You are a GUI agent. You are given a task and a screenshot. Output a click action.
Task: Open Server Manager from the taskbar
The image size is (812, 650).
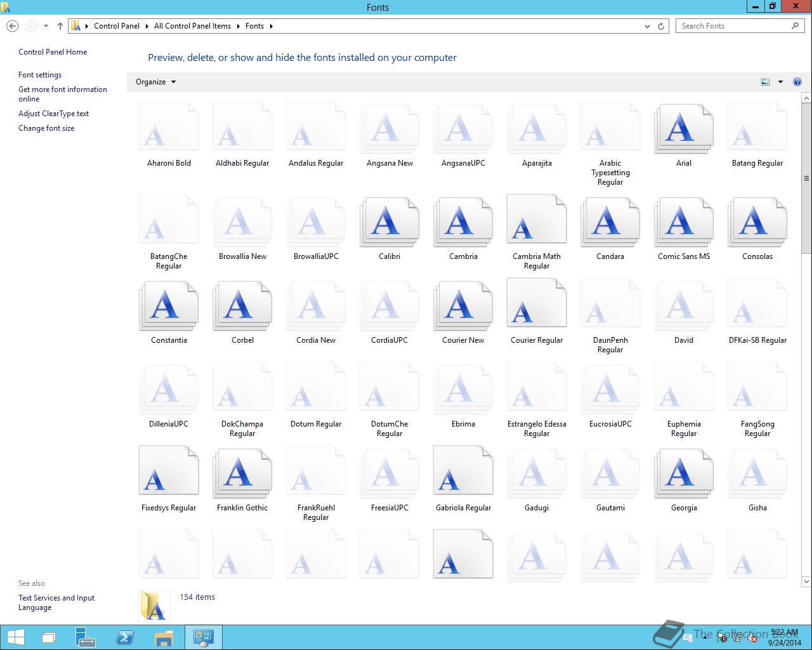click(85, 637)
